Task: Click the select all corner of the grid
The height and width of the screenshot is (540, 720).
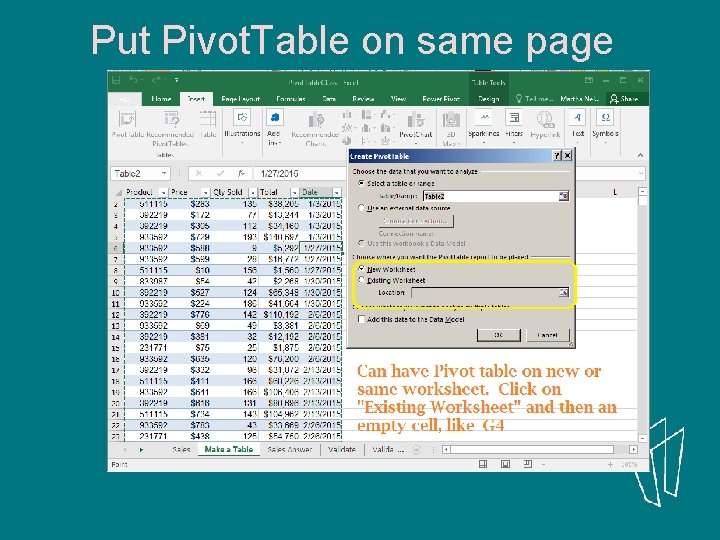Action: pos(118,192)
